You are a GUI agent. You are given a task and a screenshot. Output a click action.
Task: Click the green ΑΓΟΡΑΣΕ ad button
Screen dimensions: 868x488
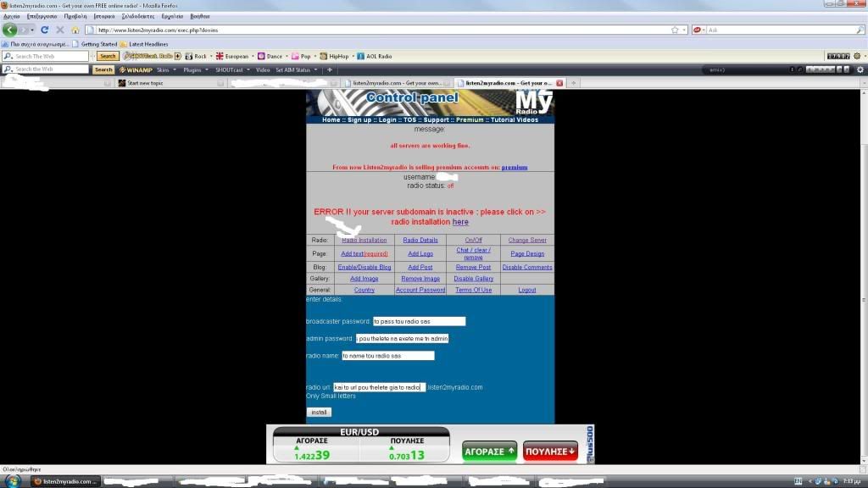pyautogui.click(x=489, y=452)
